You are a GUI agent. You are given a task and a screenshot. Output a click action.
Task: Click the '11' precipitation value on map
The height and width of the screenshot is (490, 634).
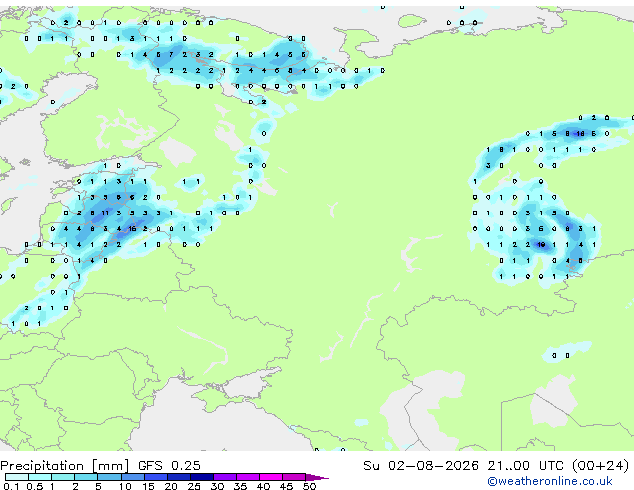105,213
